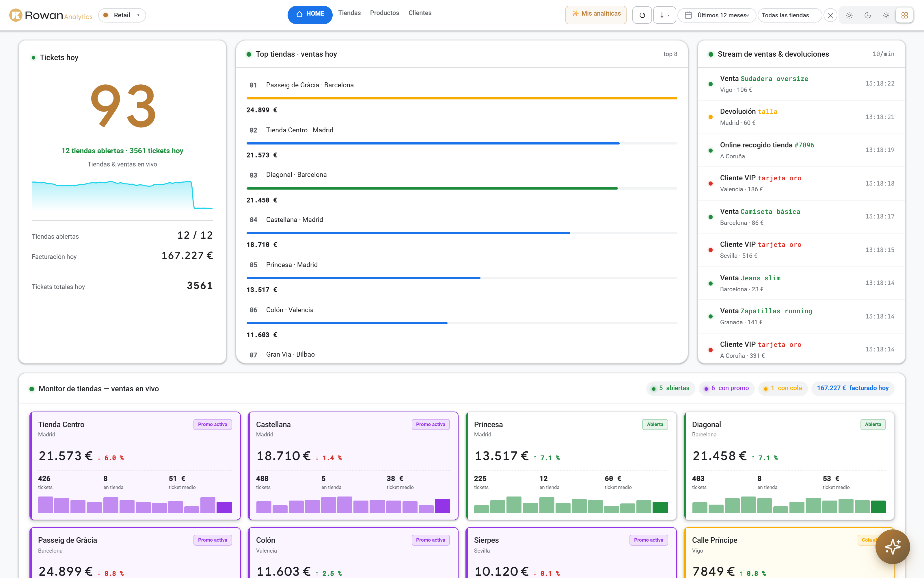This screenshot has width=924, height=578.
Task: Click the orange Passeig de Gràcia sales bar
Action: click(x=462, y=98)
